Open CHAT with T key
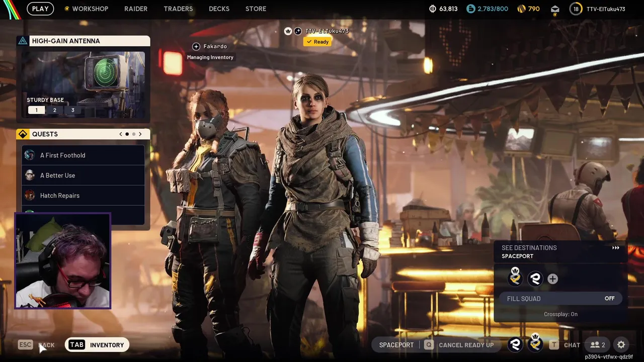Image resolution: width=644 pixels, height=362 pixels. [x=565, y=345]
